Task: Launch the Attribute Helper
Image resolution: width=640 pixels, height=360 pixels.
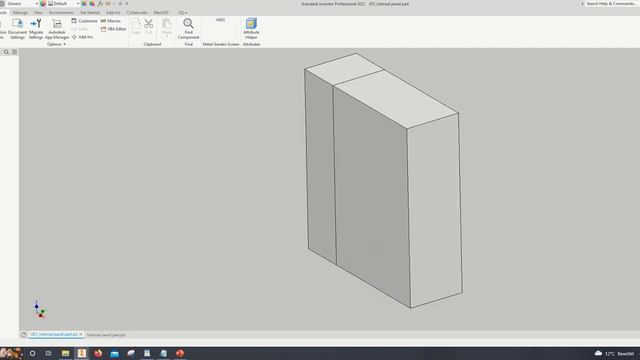Action: click(251, 29)
